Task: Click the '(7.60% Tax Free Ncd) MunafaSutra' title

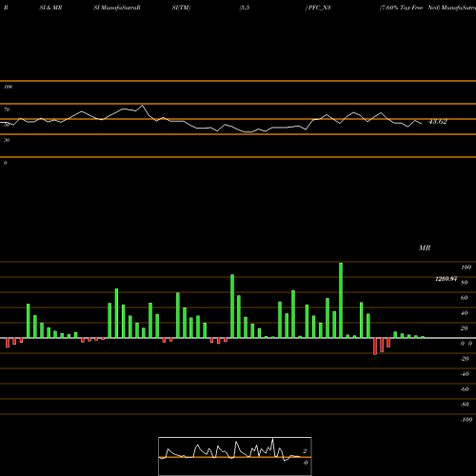Action: (x=427, y=8)
